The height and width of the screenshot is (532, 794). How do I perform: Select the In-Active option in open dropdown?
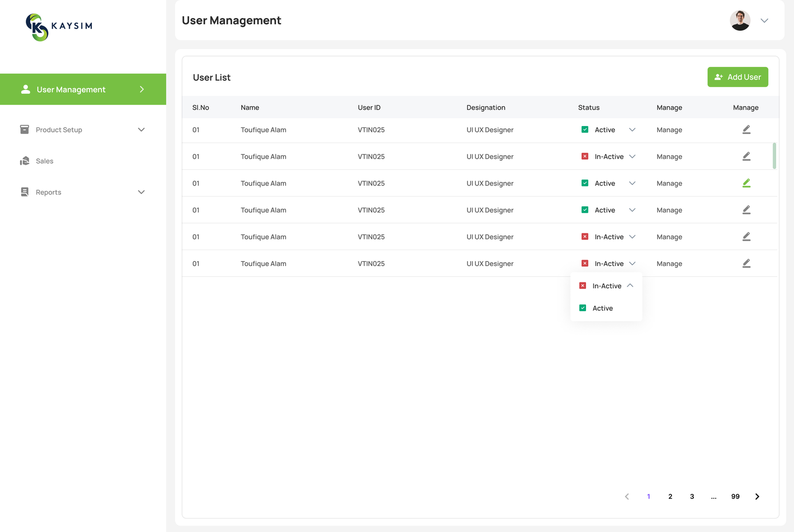[606, 286]
